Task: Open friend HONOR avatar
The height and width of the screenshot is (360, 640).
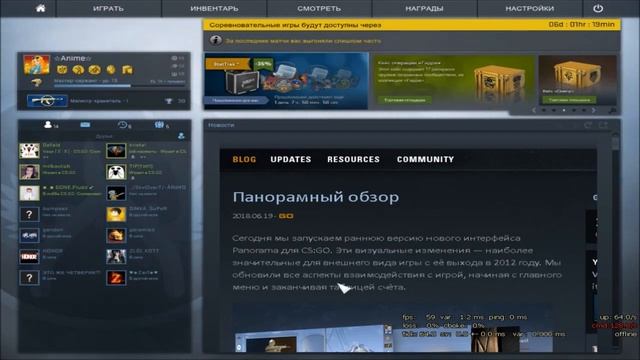Action: coord(29,257)
